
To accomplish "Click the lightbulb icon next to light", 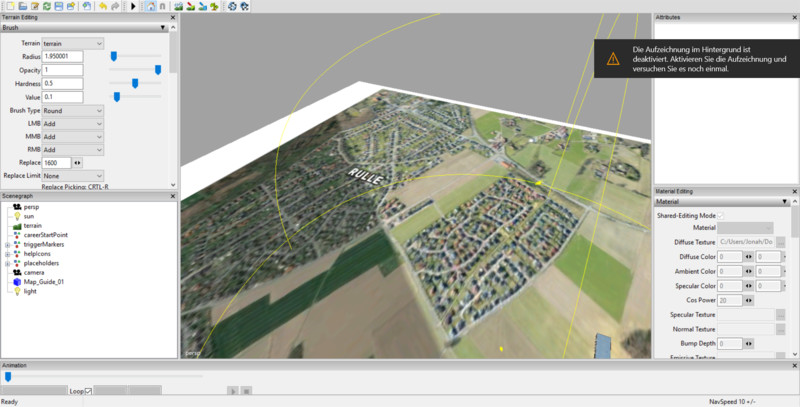I will click(17, 291).
